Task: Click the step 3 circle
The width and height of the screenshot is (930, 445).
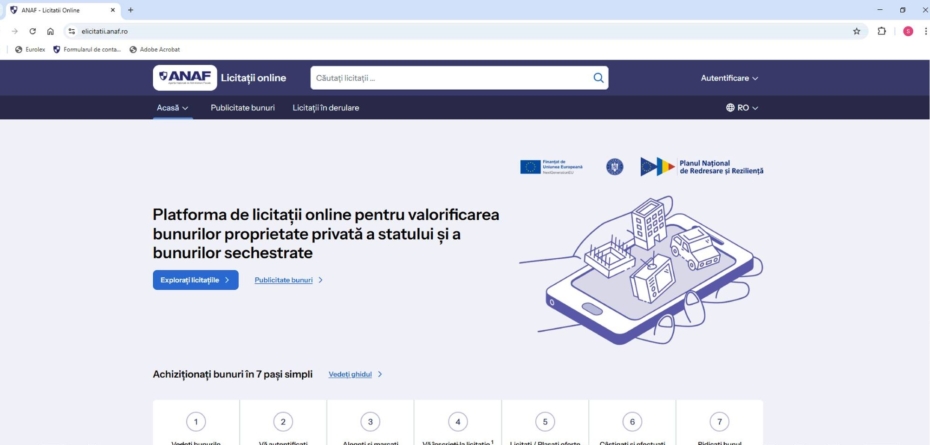Action: pyautogui.click(x=370, y=422)
